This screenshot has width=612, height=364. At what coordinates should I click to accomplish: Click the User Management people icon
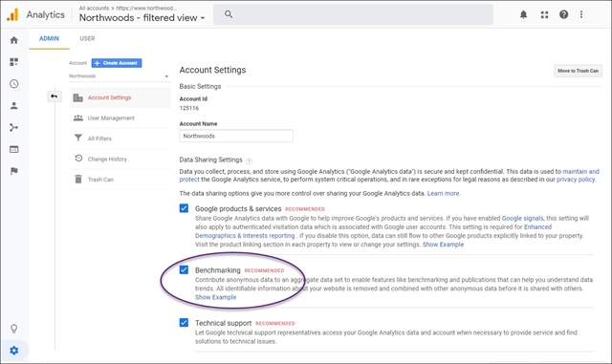click(x=78, y=118)
